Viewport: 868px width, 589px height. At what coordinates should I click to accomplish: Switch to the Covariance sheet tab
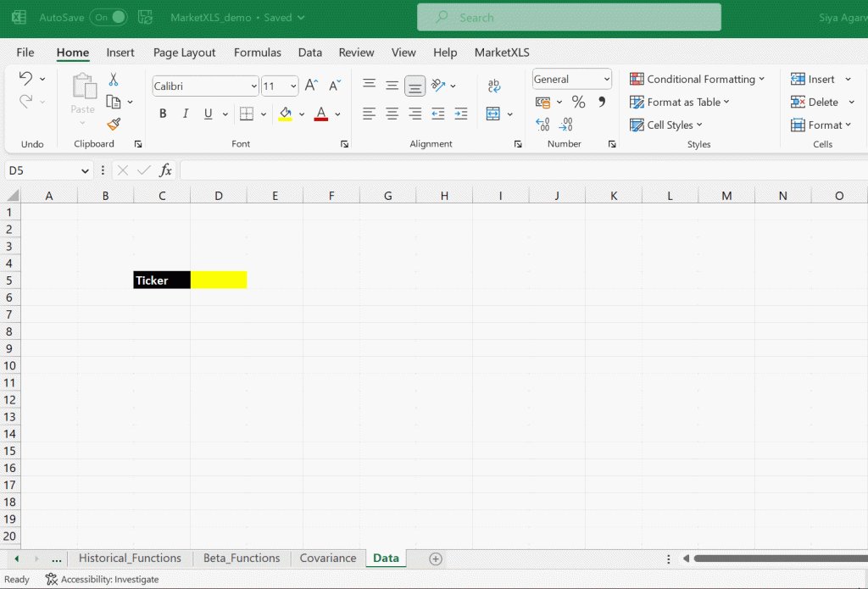tap(328, 558)
